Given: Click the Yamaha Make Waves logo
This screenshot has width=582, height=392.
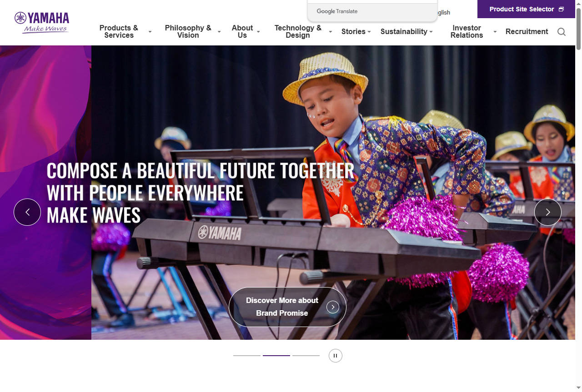Looking at the screenshot, I should (41, 23).
